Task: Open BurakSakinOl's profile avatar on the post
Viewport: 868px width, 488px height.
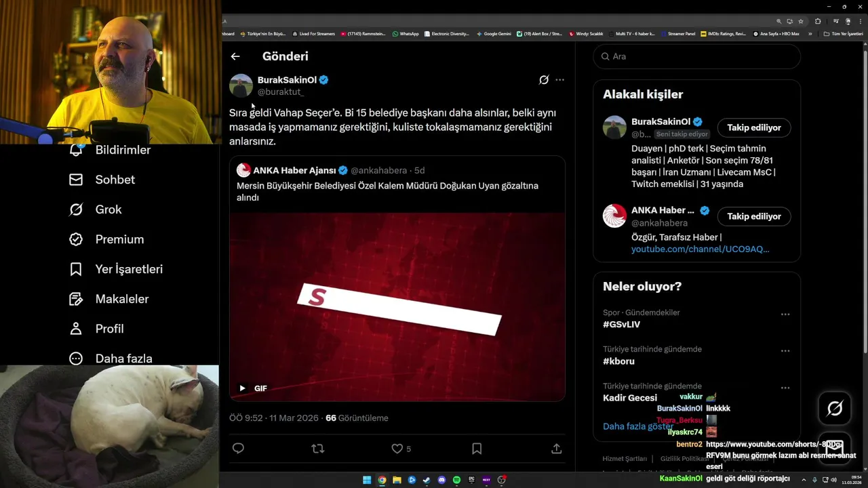Action: point(241,85)
